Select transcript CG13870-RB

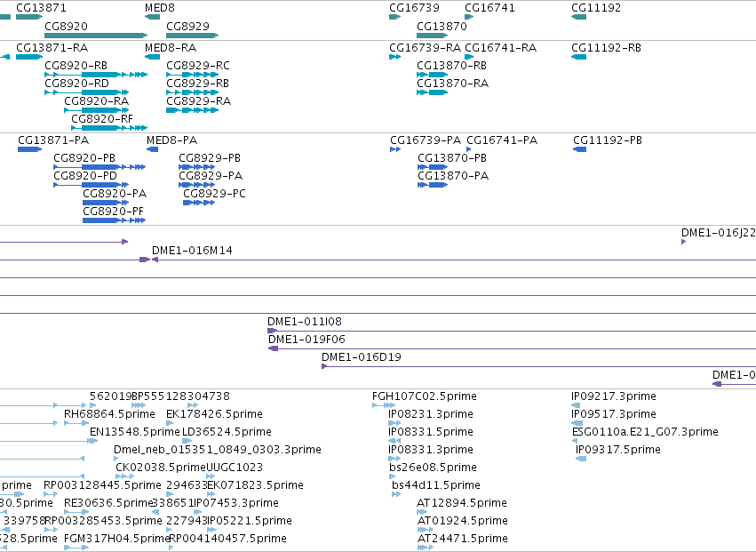click(452, 66)
